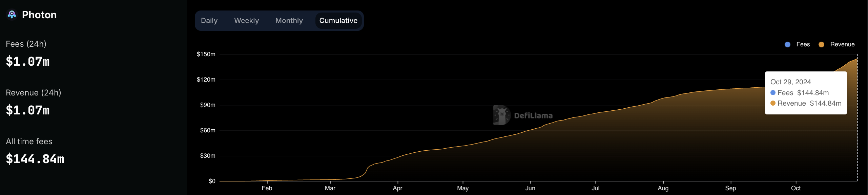Click the orange Revenue legend dot
Screen dimensions: 868x195
click(x=821, y=45)
